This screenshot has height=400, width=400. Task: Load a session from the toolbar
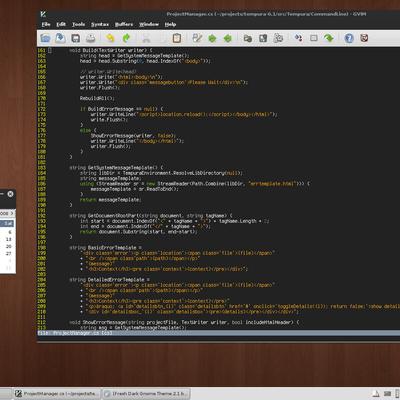coord(248,38)
